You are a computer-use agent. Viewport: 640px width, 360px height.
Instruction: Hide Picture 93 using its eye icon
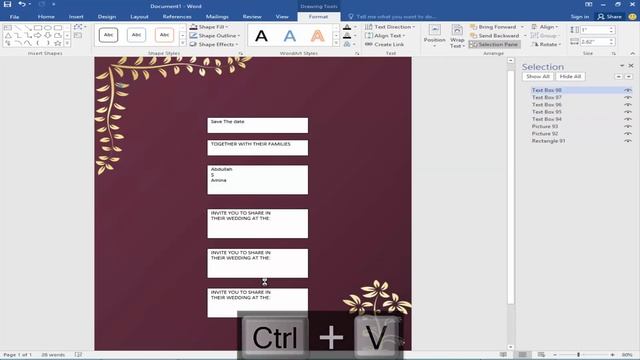click(628, 127)
